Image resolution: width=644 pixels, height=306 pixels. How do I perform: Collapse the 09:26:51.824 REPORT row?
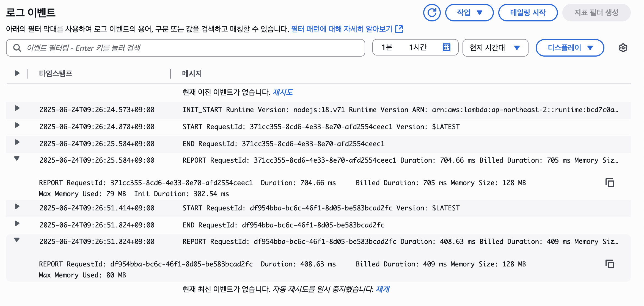pos(17,240)
